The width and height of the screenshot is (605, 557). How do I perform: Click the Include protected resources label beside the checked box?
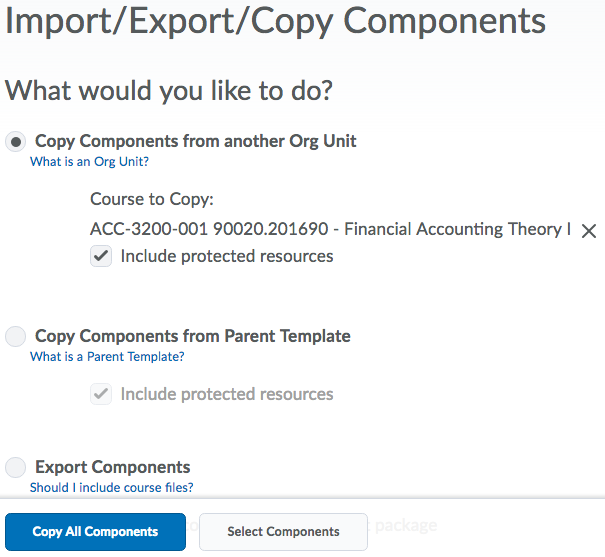point(227,256)
